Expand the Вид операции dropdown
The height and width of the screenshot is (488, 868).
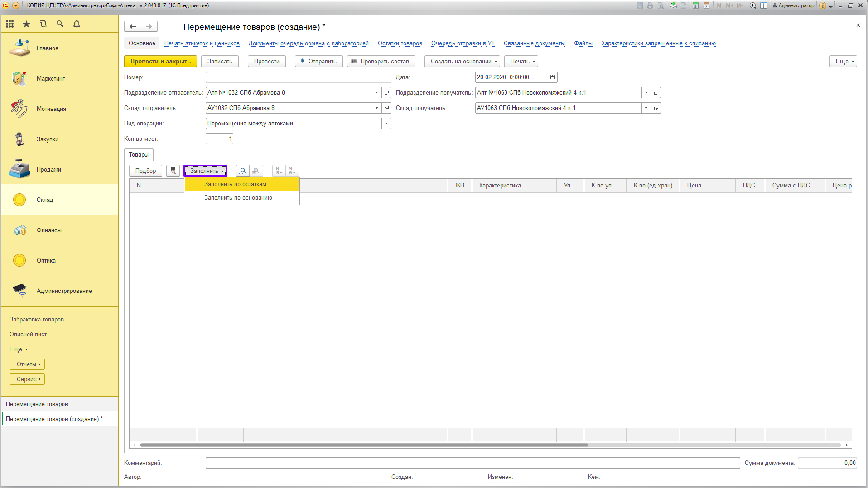(386, 124)
